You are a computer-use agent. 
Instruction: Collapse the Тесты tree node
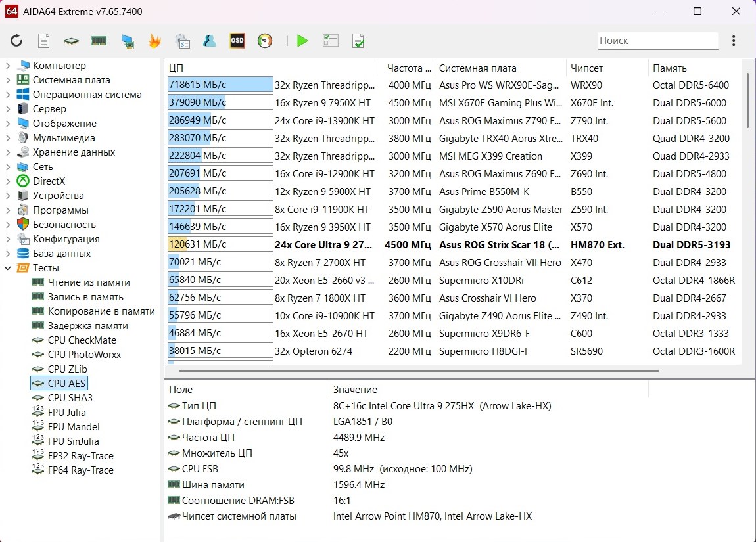tap(8, 268)
